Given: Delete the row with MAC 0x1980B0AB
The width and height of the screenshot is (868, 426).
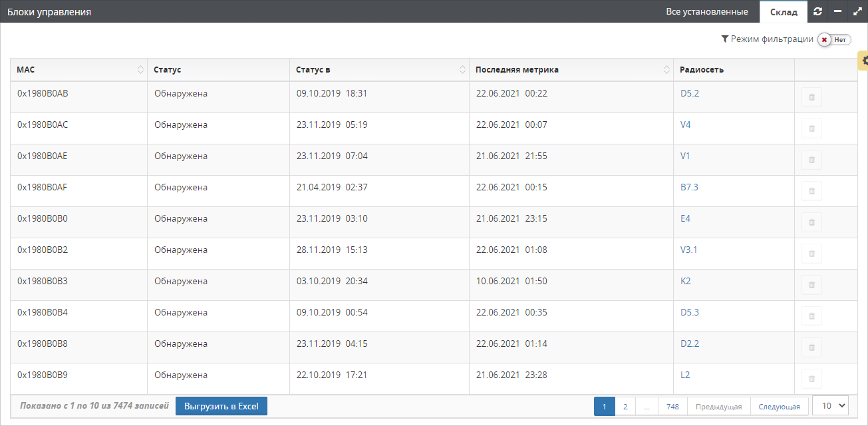Looking at the screenshot, I should click(811, 97).
